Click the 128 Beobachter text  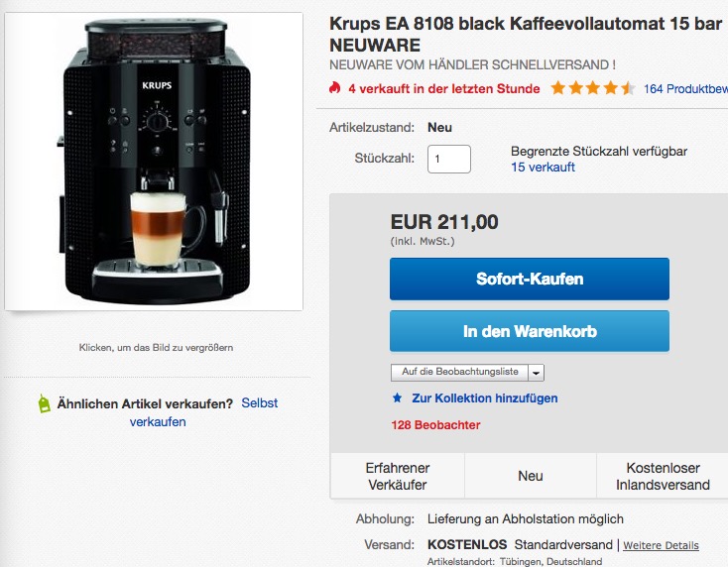click(435, 424)
